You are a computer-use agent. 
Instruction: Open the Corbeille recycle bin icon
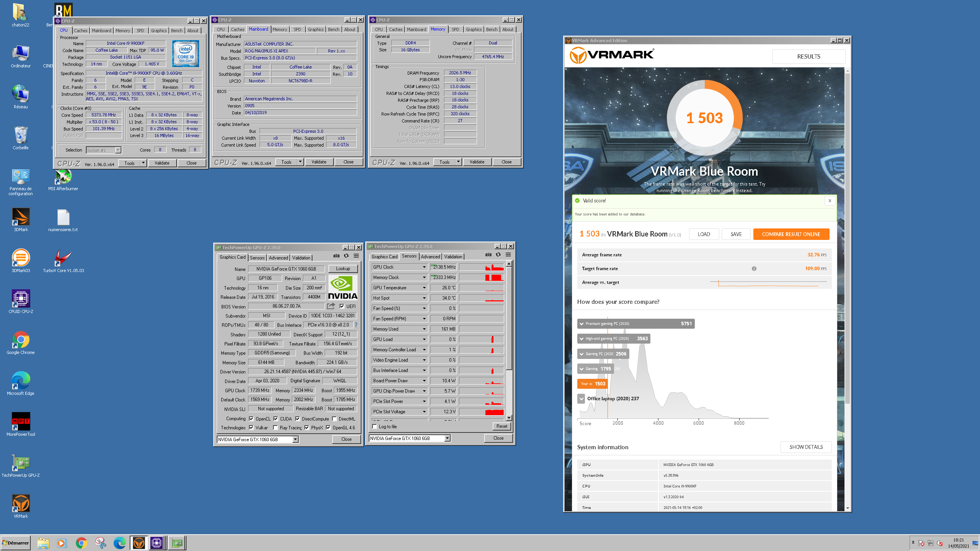[21, 138]
